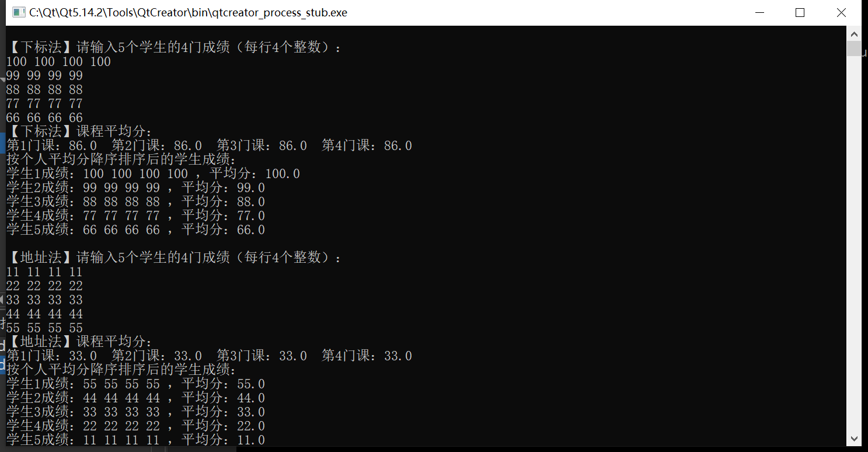Click the scrollbar down arrow
The height and width of the screenshot is (452, 868).
click(x=855, y=439)
